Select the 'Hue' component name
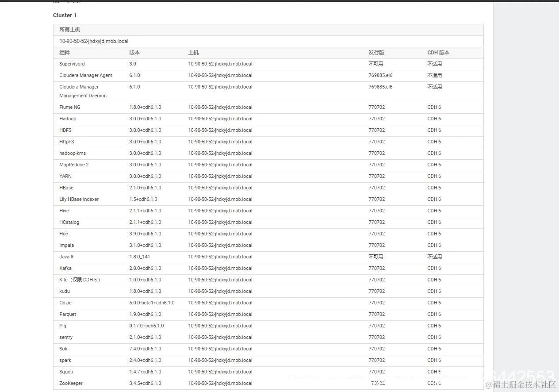 tap(64, 234)
